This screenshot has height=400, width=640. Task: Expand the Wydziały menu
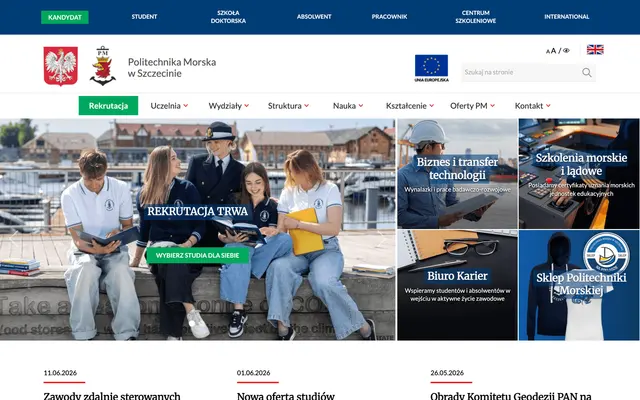229,106
